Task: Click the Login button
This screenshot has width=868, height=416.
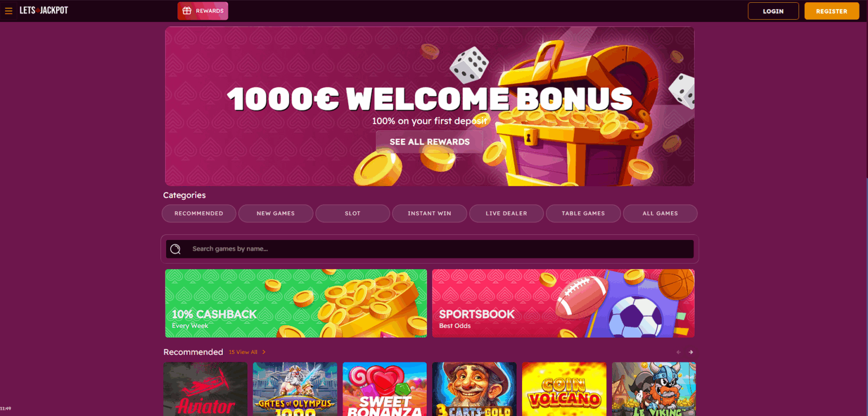Action: pos(773,11)
